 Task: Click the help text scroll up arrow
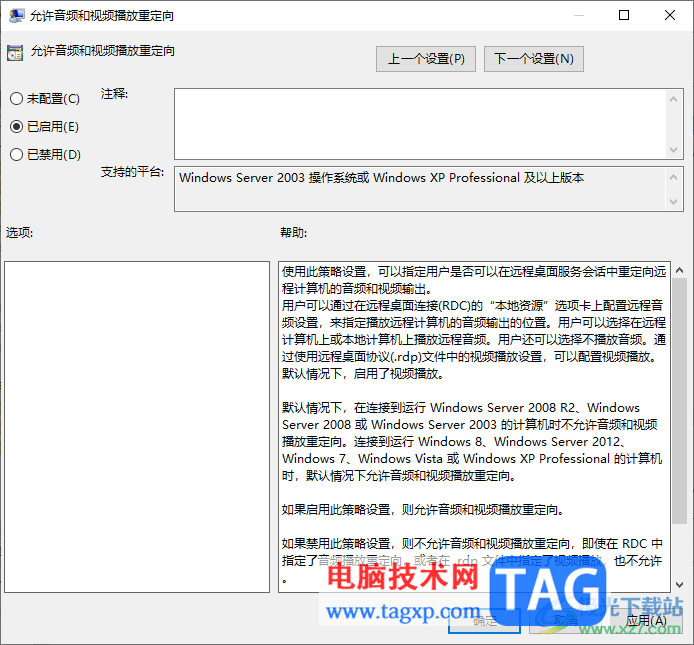[679, 270]
